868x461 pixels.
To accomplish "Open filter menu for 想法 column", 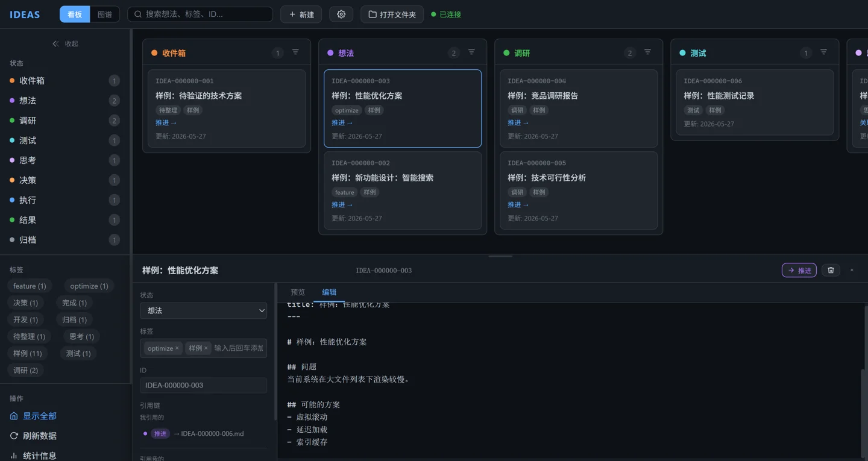I will coord(471,52).
